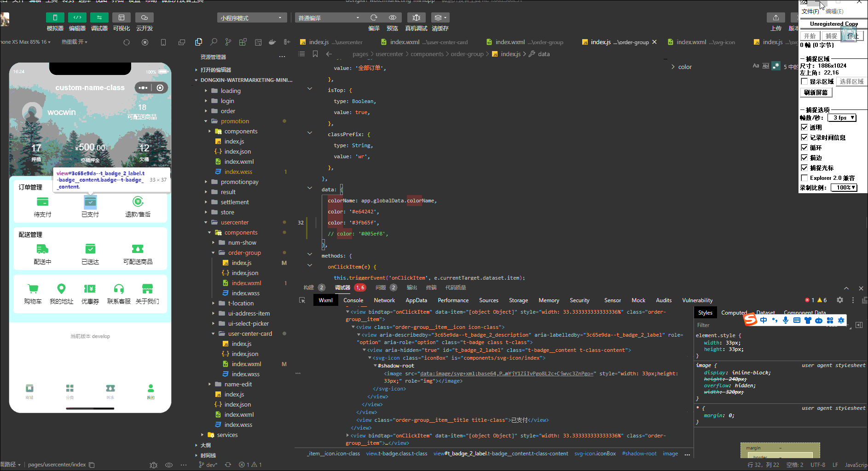Toggle the 循环 loop checkbox
This screenshot has height=471, width=868.
coord(804,148)
